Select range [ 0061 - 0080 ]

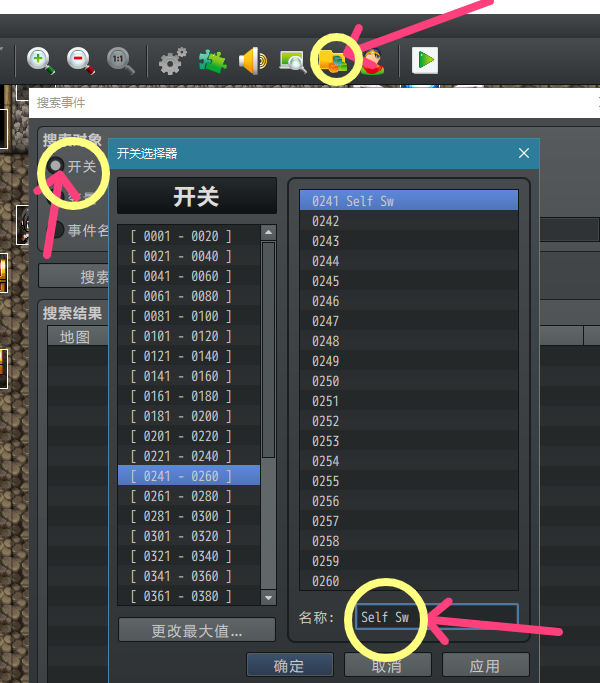189,296
